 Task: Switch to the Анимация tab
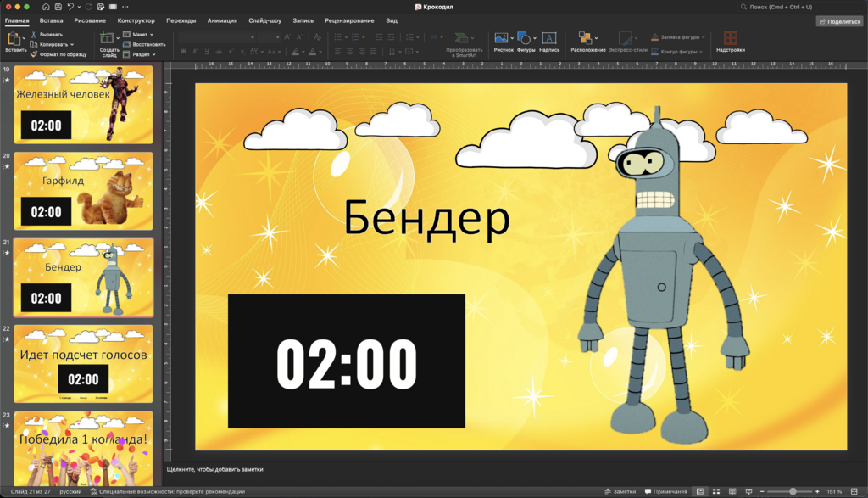tap(222, 20)
